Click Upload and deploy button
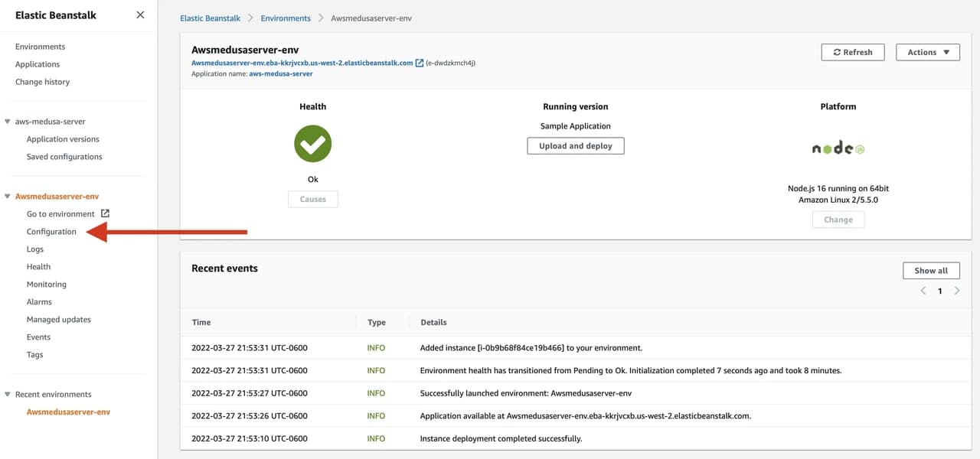 click(x=576, y=146)
